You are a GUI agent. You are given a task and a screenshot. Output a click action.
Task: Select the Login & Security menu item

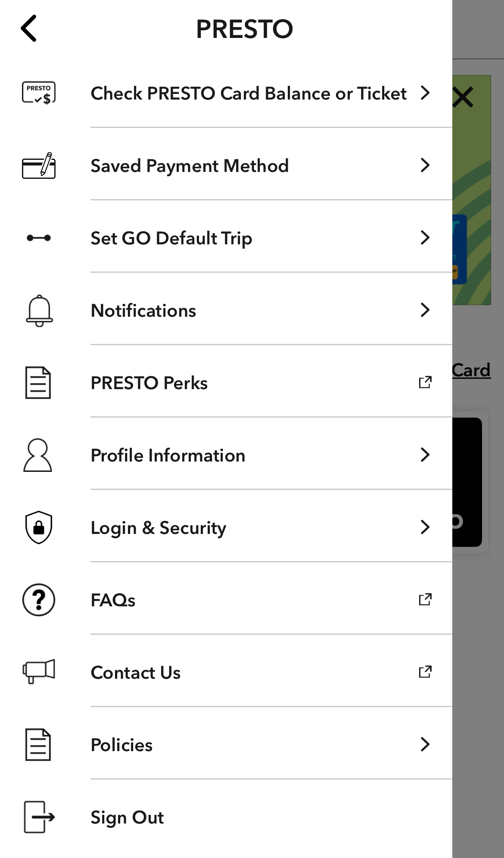159,528
